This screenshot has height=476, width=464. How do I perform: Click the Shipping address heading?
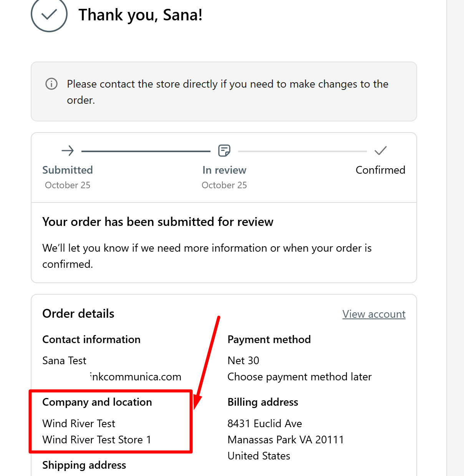[84, 465]
